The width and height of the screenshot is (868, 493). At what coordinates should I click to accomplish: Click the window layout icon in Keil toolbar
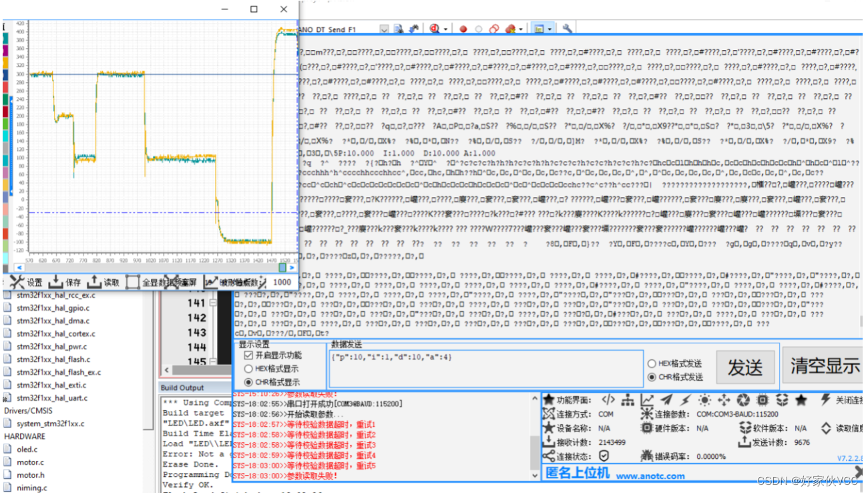(539, 29)
